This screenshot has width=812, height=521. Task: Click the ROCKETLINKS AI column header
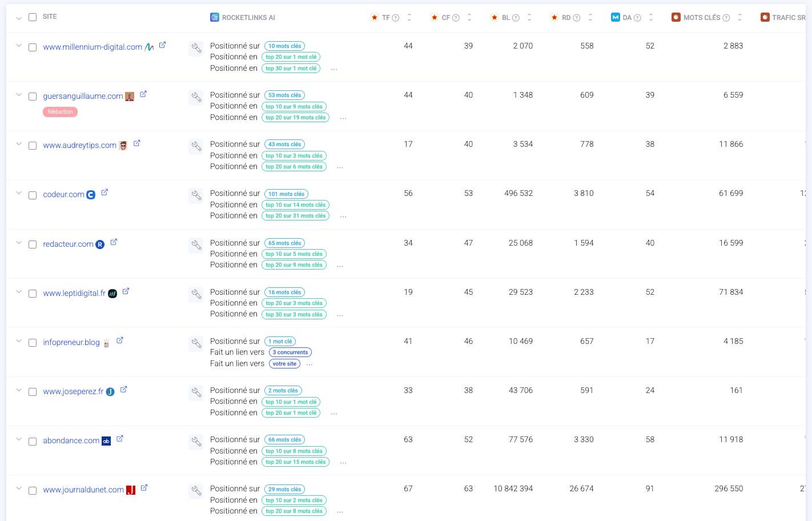(243, 18)
